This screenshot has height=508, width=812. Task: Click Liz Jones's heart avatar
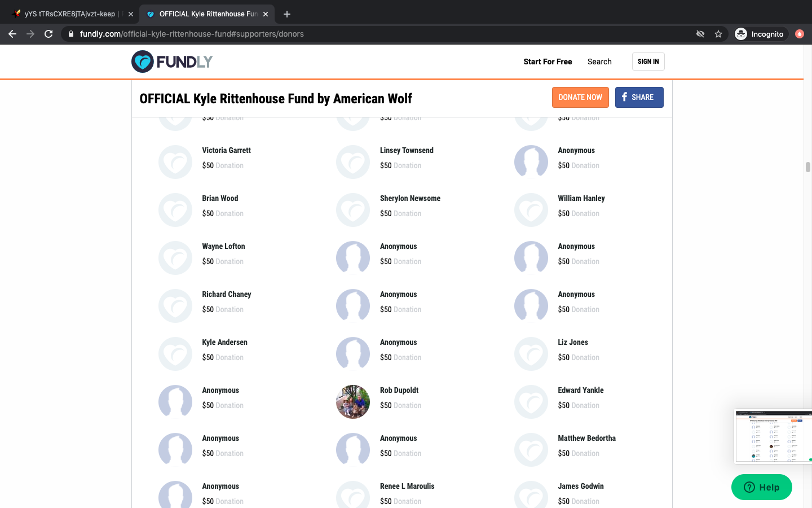click(x=531, y=354)
